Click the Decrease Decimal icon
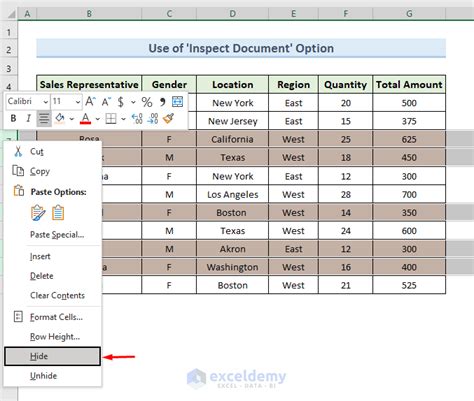 pos(153,119)
